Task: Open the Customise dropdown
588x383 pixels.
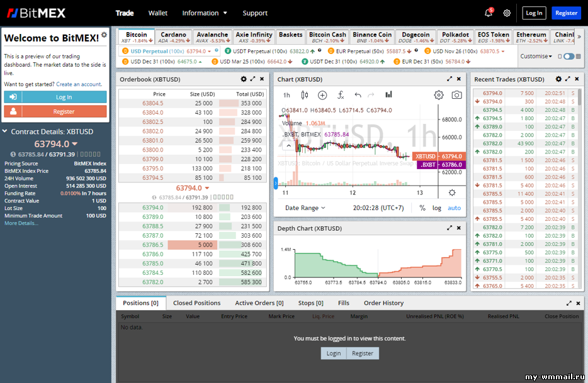Action: coord(536,56)
